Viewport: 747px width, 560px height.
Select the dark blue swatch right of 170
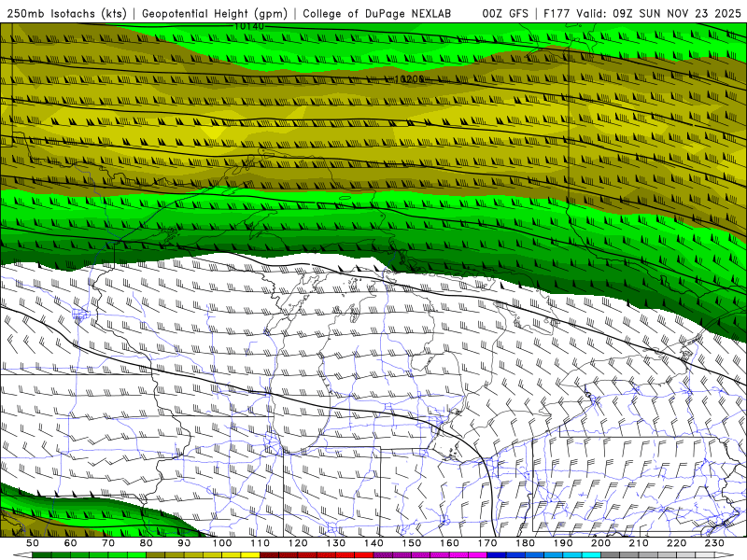(497, 555)
